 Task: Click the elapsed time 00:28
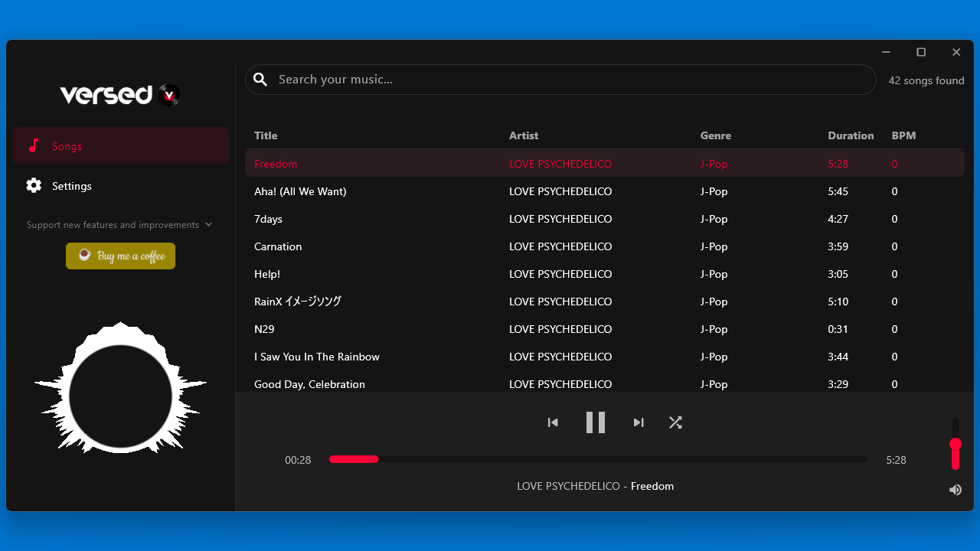[x=298, y=460]
